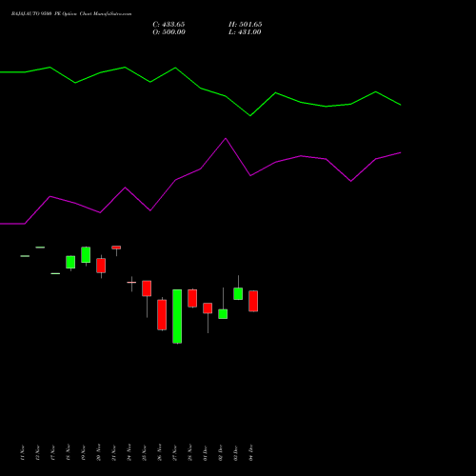Select the long red candlestick for 26 Nov
476x476 pixels.
click(x=162, y=314)
